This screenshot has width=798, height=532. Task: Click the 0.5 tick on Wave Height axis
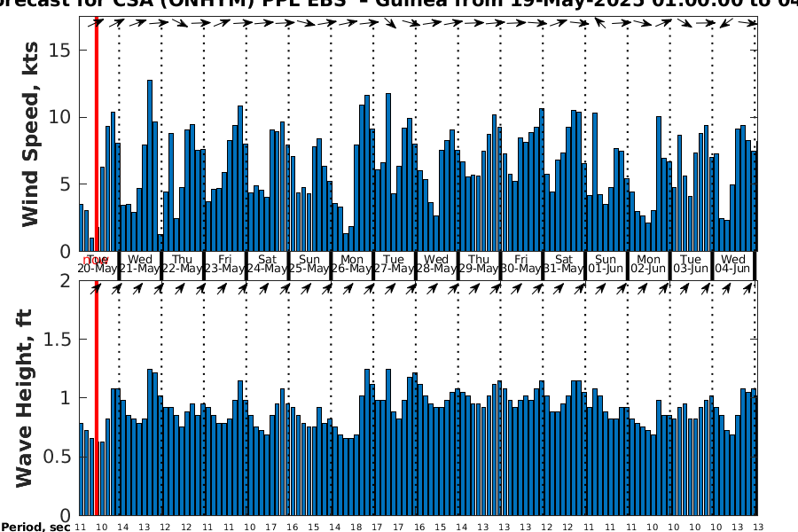pyautogui.click(x=58, y=457)
